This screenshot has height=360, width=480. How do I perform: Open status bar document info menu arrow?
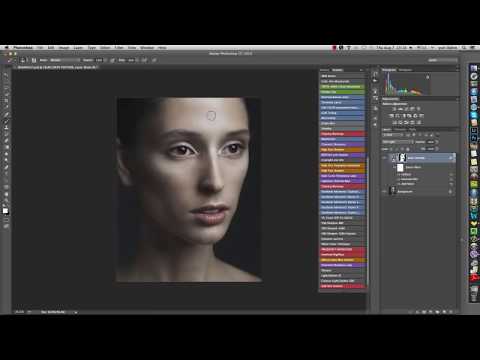pyautogui.click(x=76, y=312)
